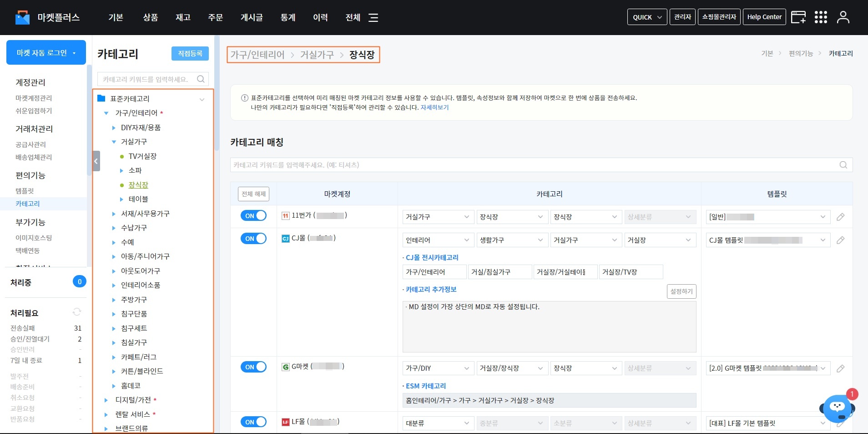This screenshot has width=868, height=434.
Task: Click the 11번가 market logo icon
Action: point(286,216)
